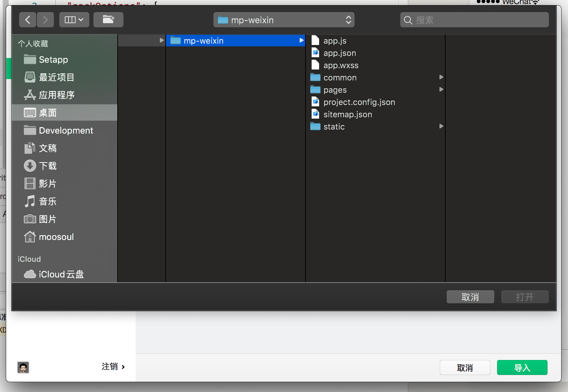This screenshot has width=568, height=392.
Task: Select 下载 in sidebar
Action: [x=64, y=166]
